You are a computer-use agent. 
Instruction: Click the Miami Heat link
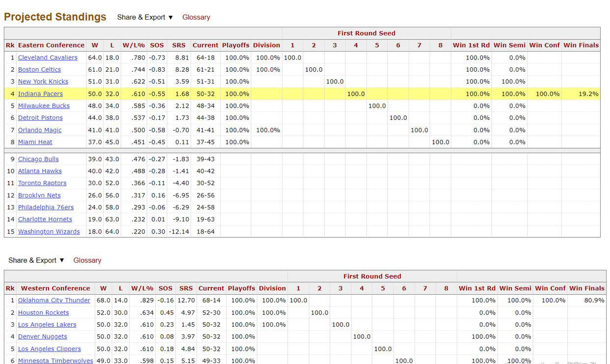[35, 142]
